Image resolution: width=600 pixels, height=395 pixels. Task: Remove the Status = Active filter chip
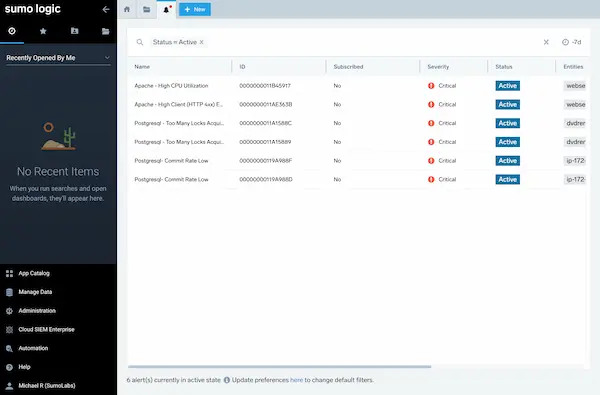[x=202, y=42]
